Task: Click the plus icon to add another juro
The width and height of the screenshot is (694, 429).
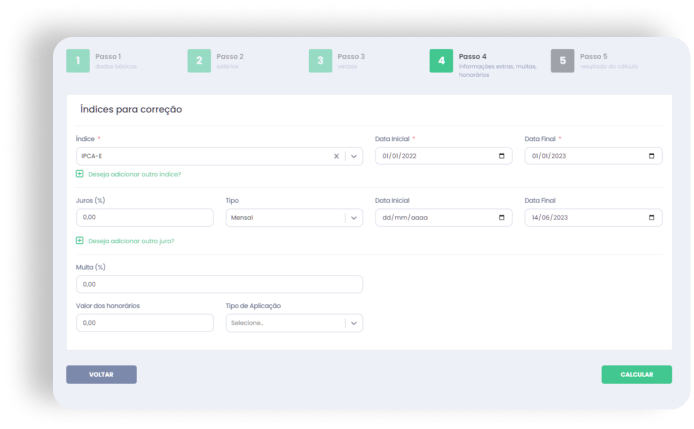Action: (80, 240)
